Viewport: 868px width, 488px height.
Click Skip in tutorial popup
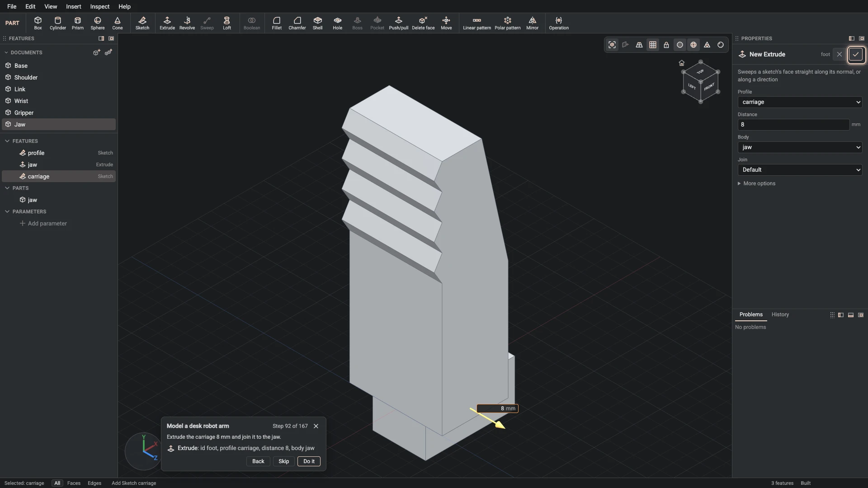(x=283, y=461)
